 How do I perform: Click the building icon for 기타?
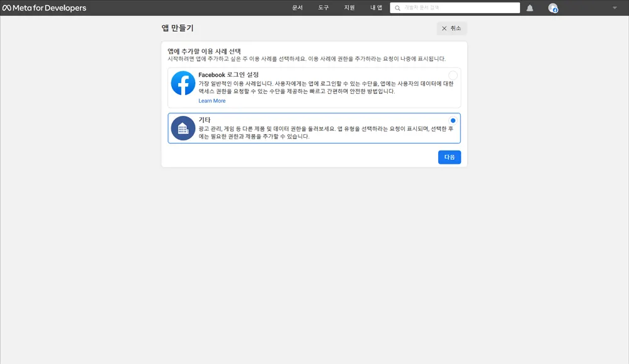pos(183,128)
